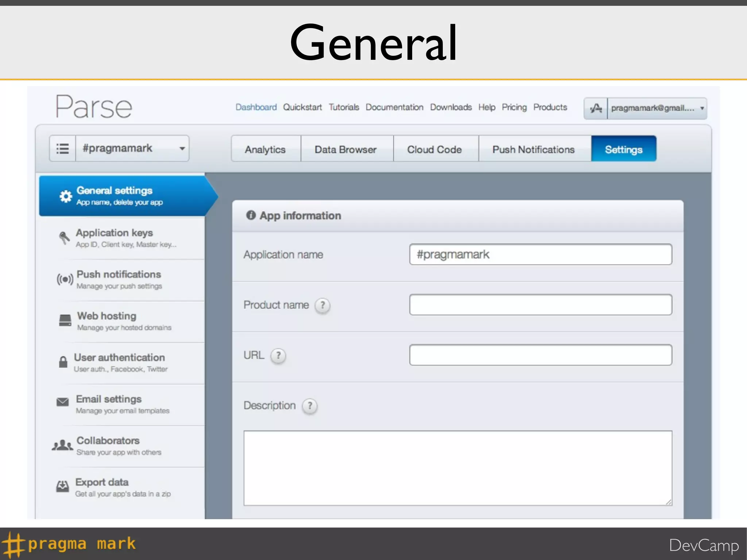The width and height of the screenshot is (747, 560).
Task: Click the User authentication lock icon
Action: point(63,362)
